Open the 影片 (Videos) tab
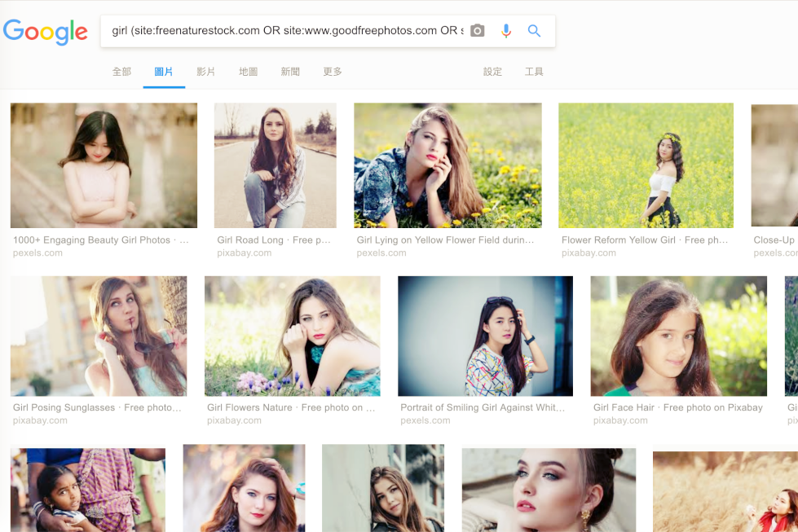798x532 pixels. tap(206, 72)
